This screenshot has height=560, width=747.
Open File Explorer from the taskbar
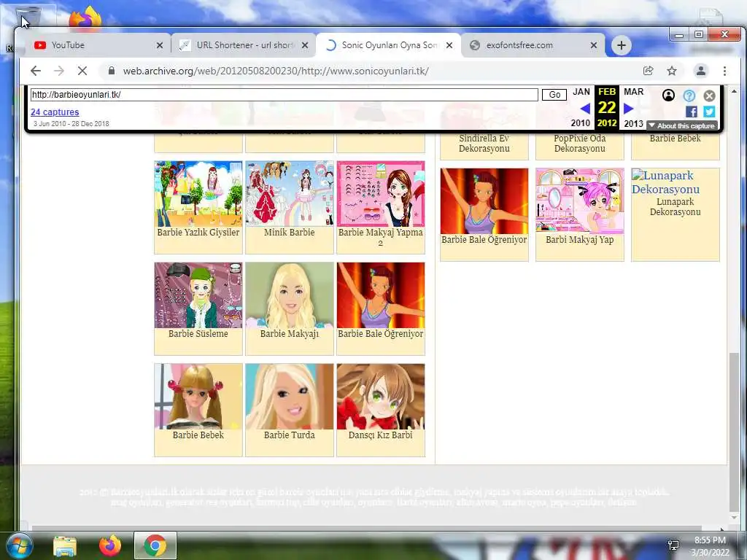(x=65, y=545)
